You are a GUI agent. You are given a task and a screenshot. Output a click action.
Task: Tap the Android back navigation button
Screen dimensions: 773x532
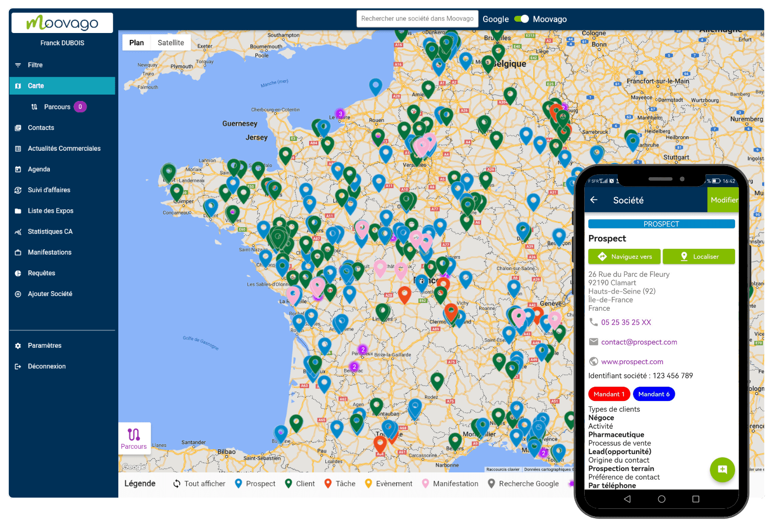pos(627,499)
